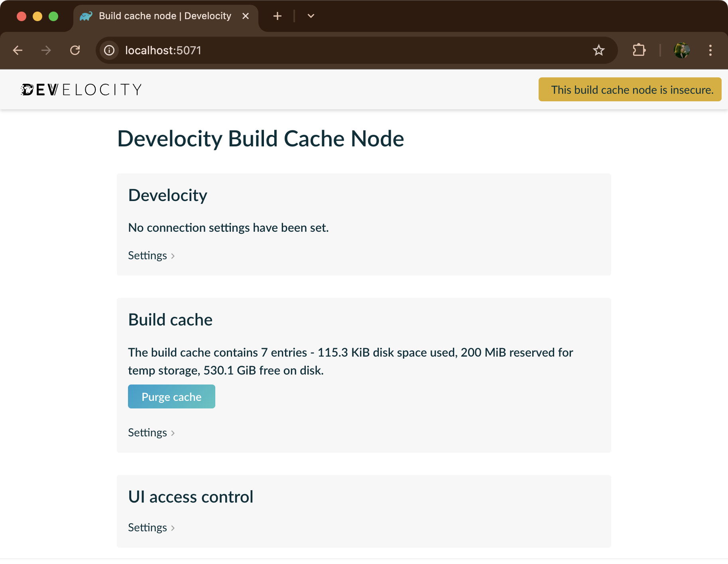Close the Build cache node tab
Viewport: 728px width, 564px height.
click(x=246, y=16)
